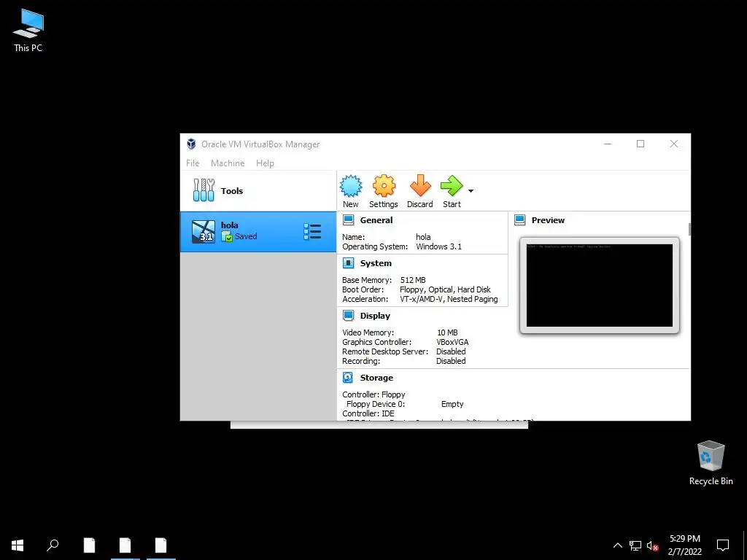Open the notification center icon
The width and height of the screenshot is (747, 560).
click(723, 545)
